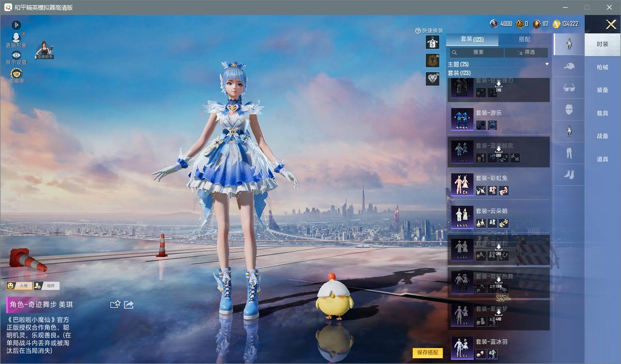Select the full outfit category icon
621x364 pixels.
coord(570,44)
